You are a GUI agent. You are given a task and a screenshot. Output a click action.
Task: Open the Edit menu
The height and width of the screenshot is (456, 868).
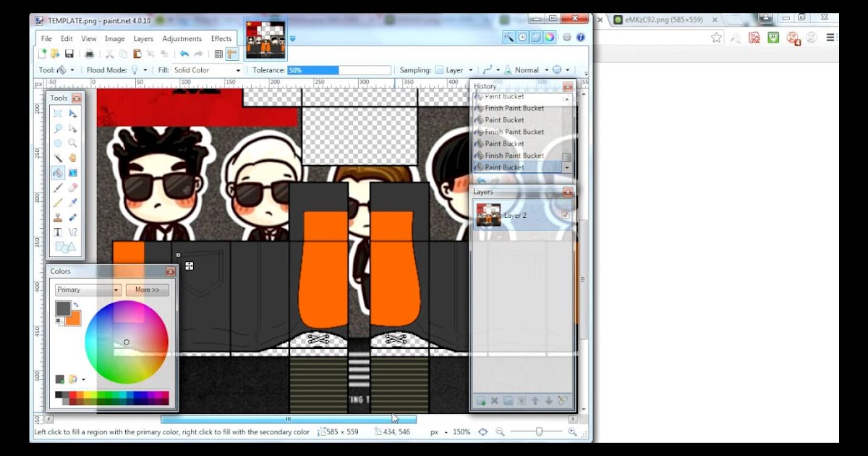point(67,39)
